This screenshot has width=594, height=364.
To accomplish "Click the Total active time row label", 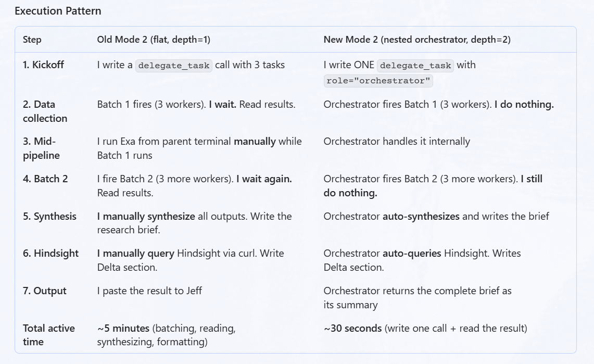I will [49, 335].
